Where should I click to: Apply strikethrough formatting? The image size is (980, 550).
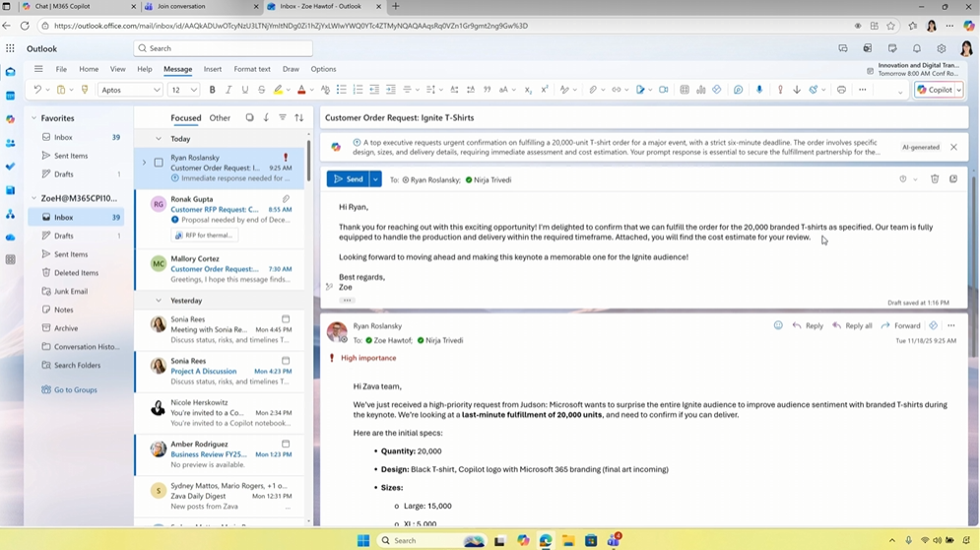click(261, 90)
